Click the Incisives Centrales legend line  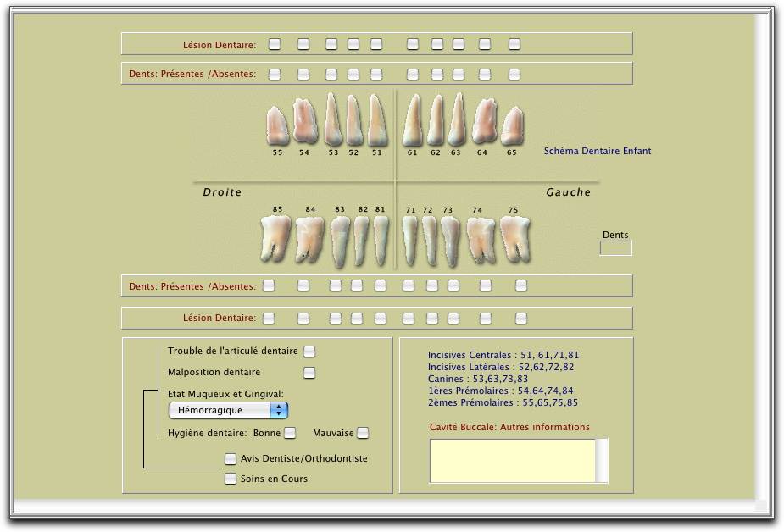[503, 355]
